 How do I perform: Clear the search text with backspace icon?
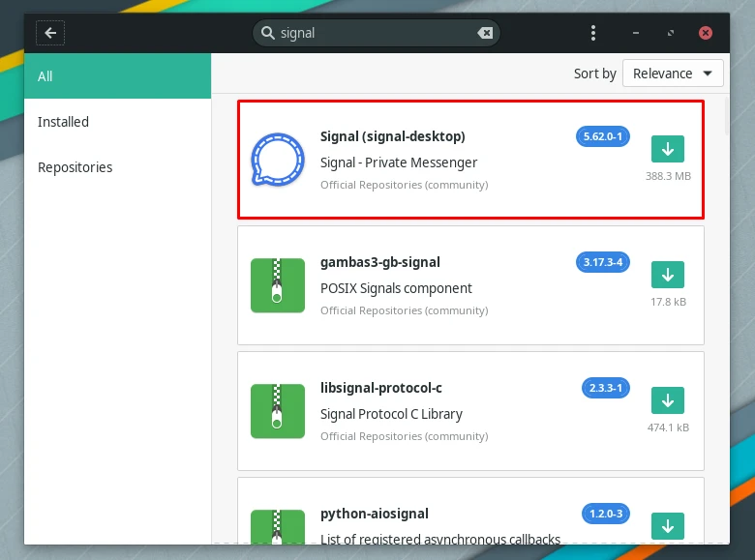click(485, 33)
